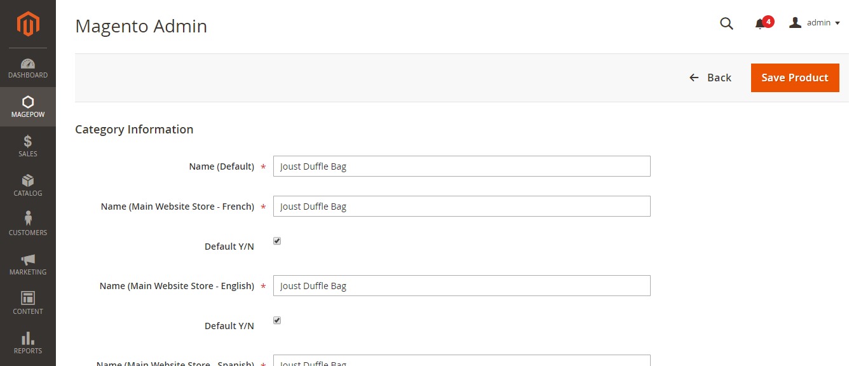Click the Magento logo icon
Viewport: 868px width, 366px height.
point(28,24)
